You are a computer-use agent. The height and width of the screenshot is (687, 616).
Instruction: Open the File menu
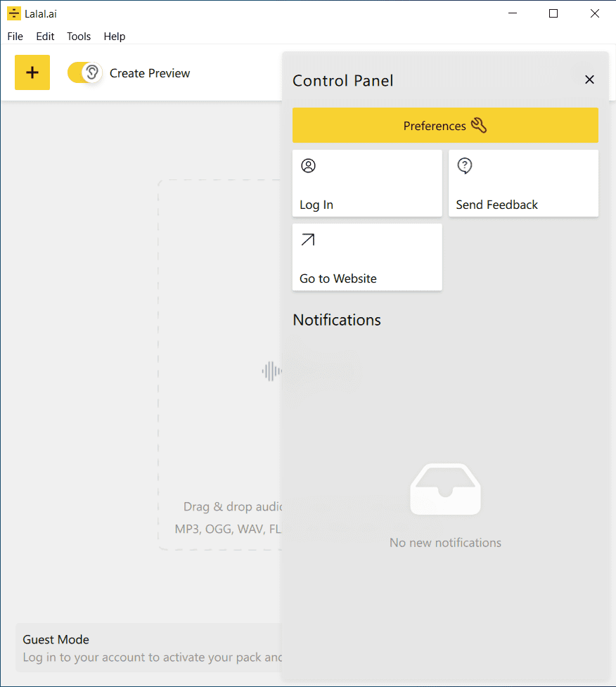pos(15,37)
